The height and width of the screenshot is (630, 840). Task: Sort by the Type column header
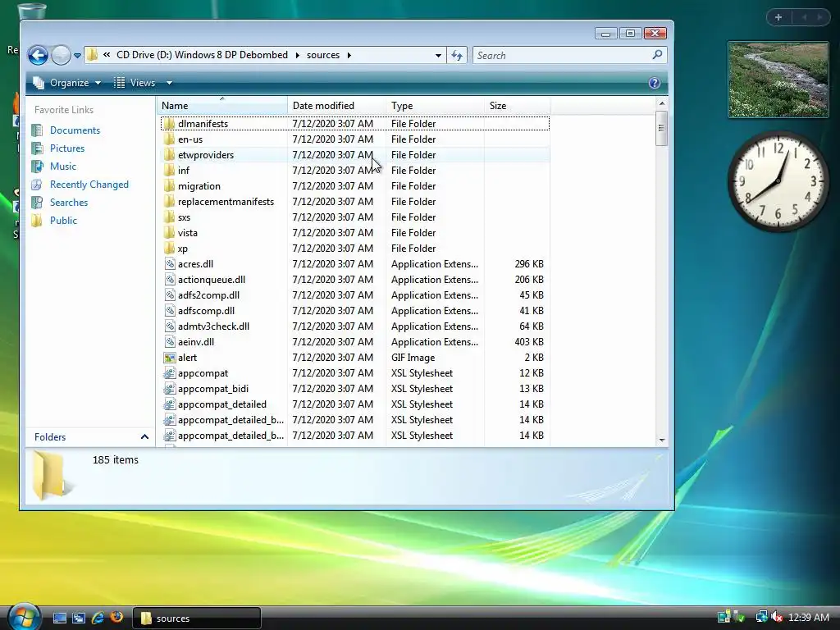tap(435, 106)
